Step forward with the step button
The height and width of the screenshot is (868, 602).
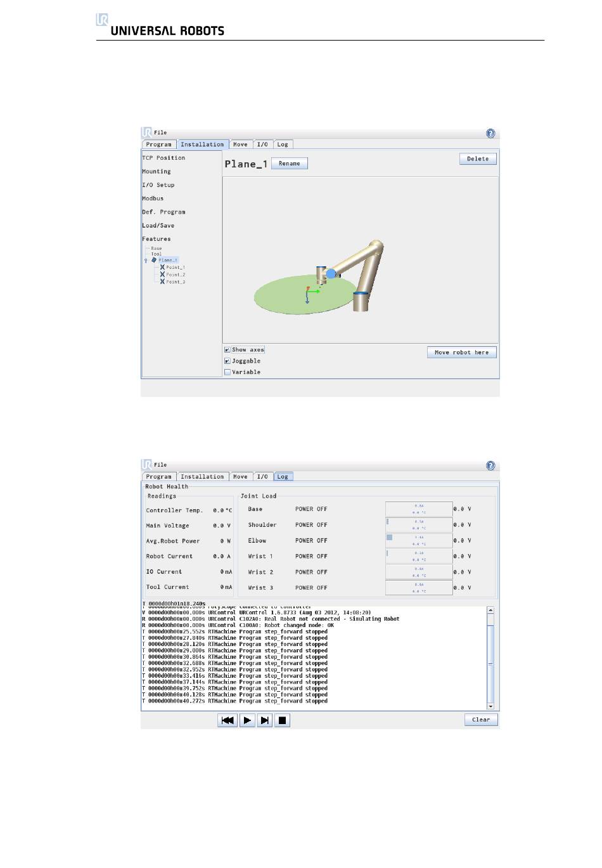265,720
